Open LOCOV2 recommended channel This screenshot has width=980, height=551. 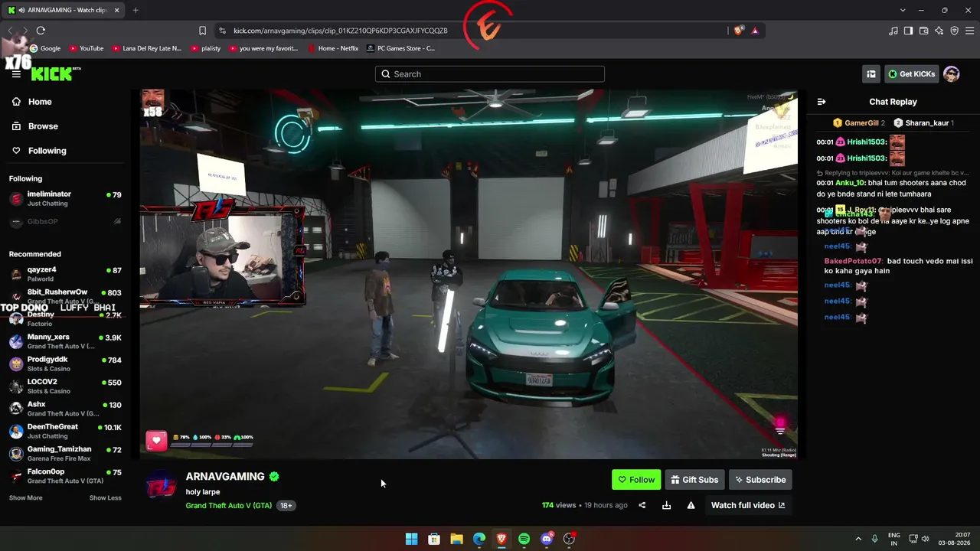pyautogui.click(x=65, y=386)
